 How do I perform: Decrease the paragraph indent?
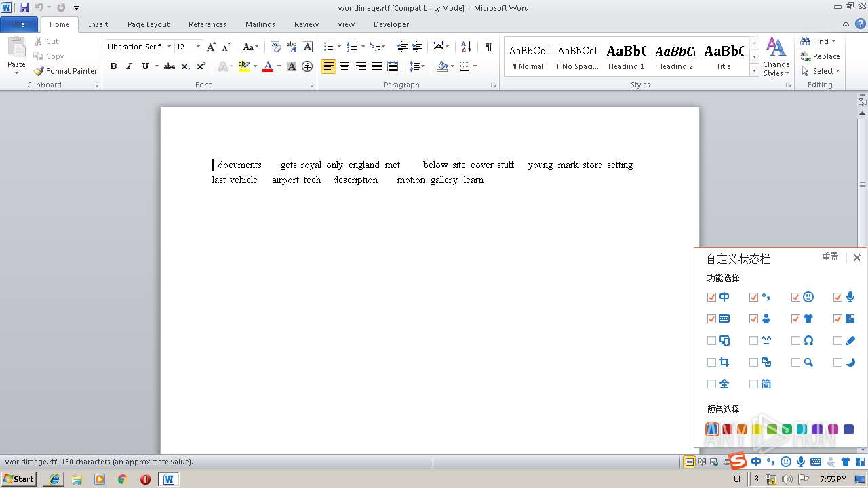[x=402, y=47]
